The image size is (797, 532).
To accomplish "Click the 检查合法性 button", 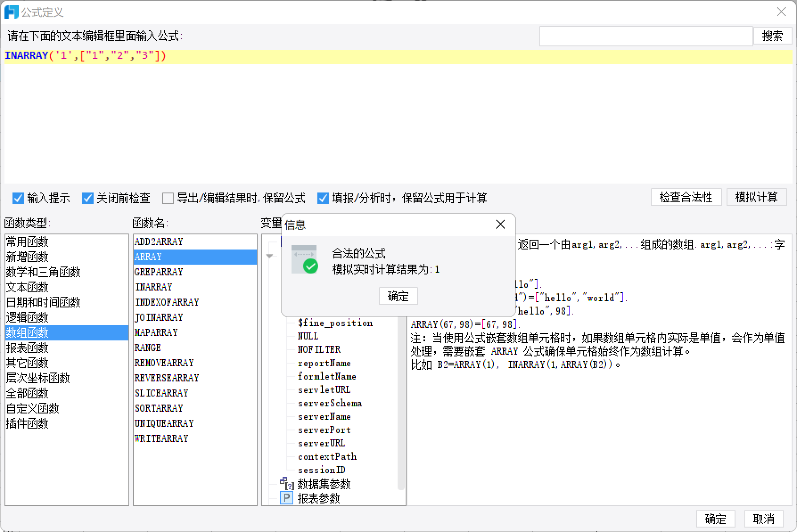I will [x=686, y=197].
